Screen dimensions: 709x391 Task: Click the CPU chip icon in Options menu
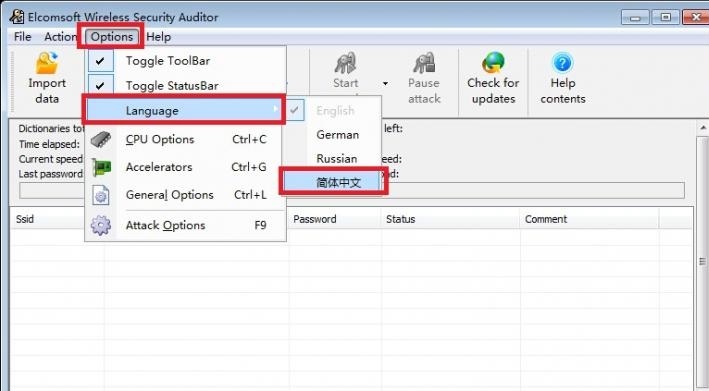click(x=101, y=139)
